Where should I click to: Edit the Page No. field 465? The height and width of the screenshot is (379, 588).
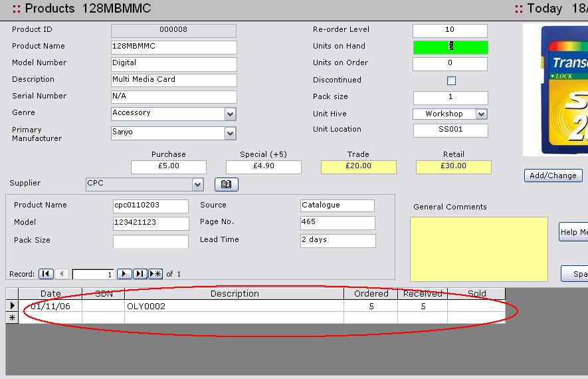pos(338,223)
